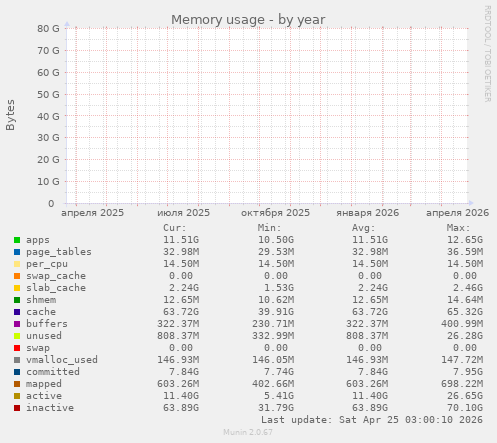
Task: Click the swap red legend swatch
Action: pos(17,348)
